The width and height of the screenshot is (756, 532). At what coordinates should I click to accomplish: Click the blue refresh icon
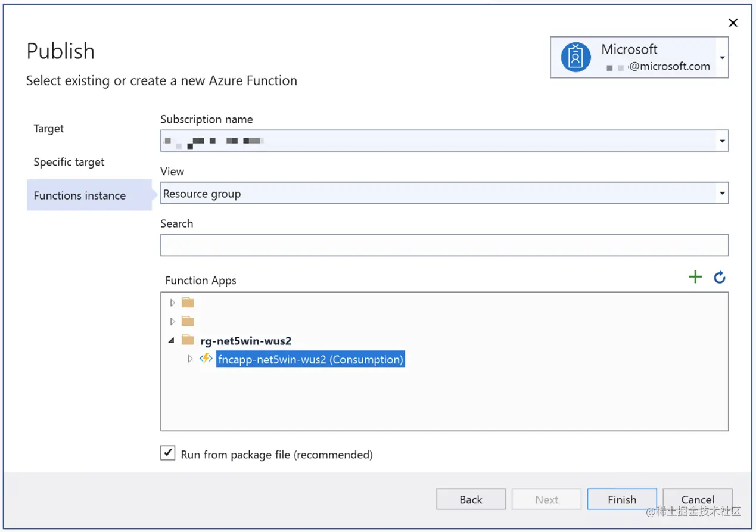(x=720, y=277)
